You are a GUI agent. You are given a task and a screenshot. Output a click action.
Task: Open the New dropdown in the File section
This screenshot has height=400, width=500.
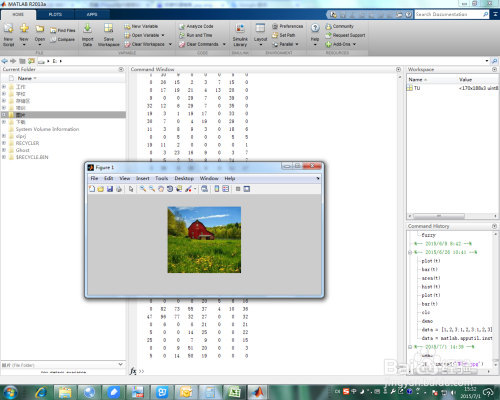click(24, 34)
